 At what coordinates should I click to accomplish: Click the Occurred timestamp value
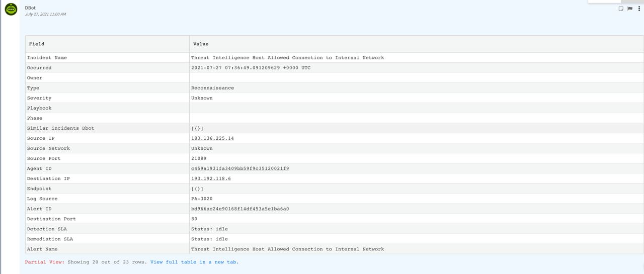pyautogui.click(x=251, y=68)
